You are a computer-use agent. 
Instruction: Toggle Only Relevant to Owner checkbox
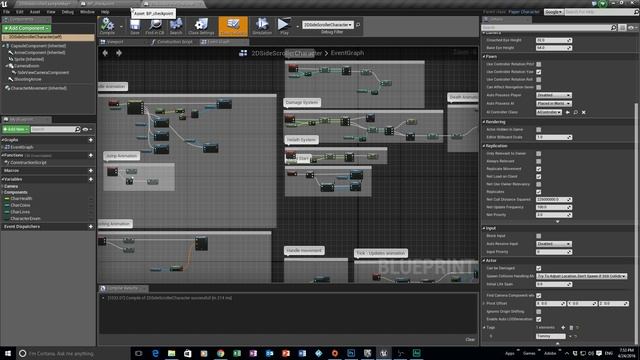pyautogui.click(x=539, y=153)
